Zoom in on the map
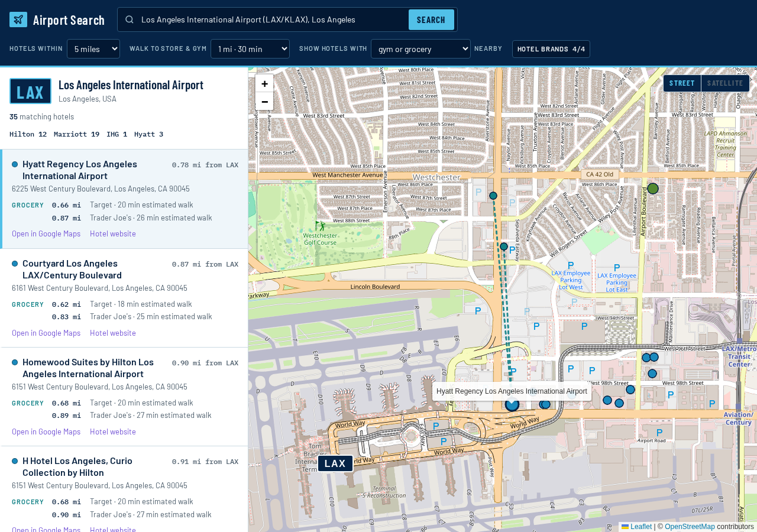 pos(264,83)
